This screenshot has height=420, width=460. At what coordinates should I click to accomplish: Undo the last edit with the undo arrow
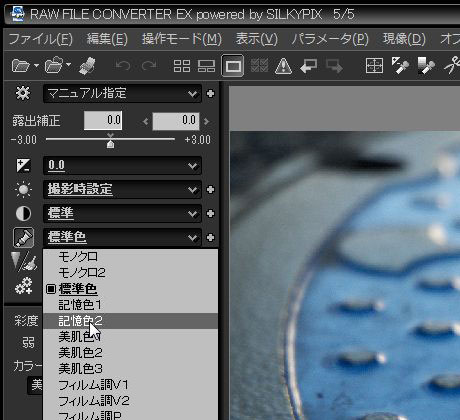tap(123, 66)
